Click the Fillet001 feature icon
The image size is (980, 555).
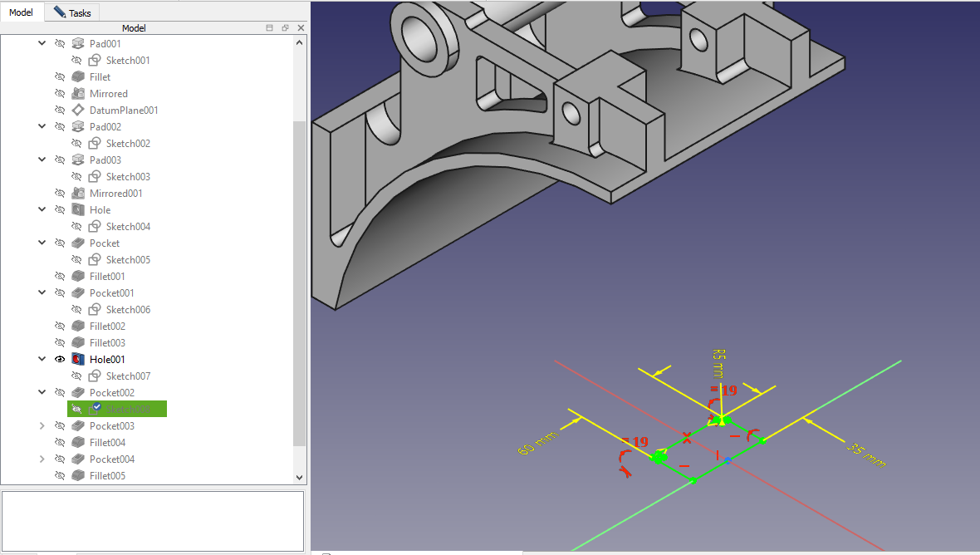[78, 277]
